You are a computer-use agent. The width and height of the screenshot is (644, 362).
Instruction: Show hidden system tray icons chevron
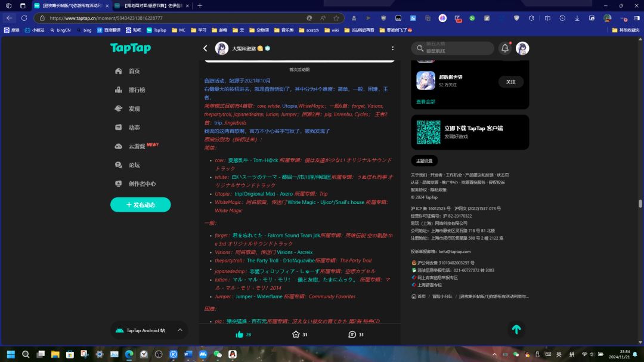point(494,354)
